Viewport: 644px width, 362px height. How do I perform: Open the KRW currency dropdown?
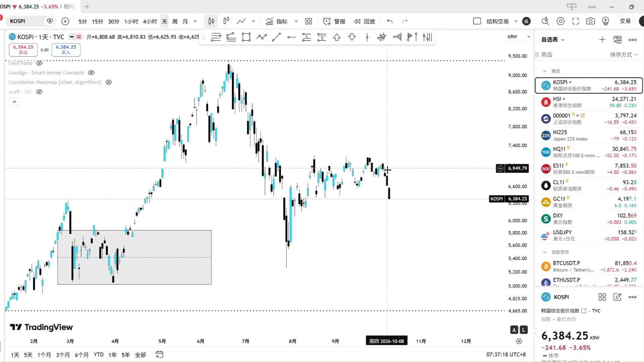[519, 37]
